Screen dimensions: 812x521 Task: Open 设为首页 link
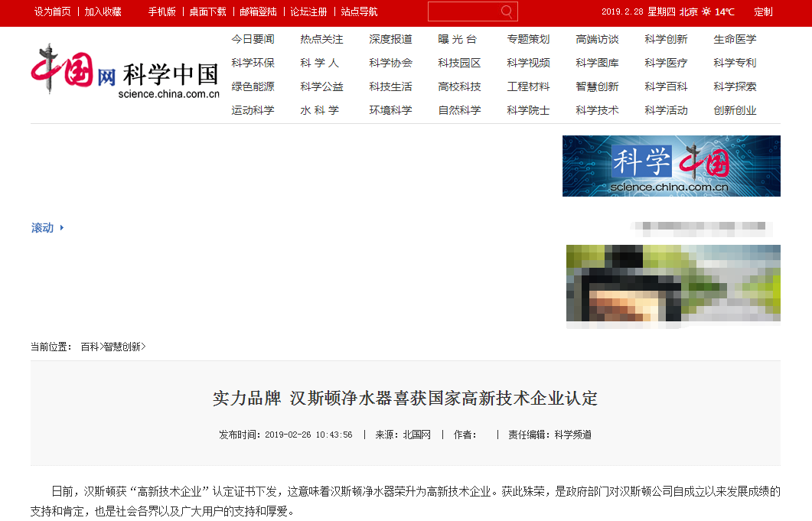pyautogui.click(x=53, y=12)
